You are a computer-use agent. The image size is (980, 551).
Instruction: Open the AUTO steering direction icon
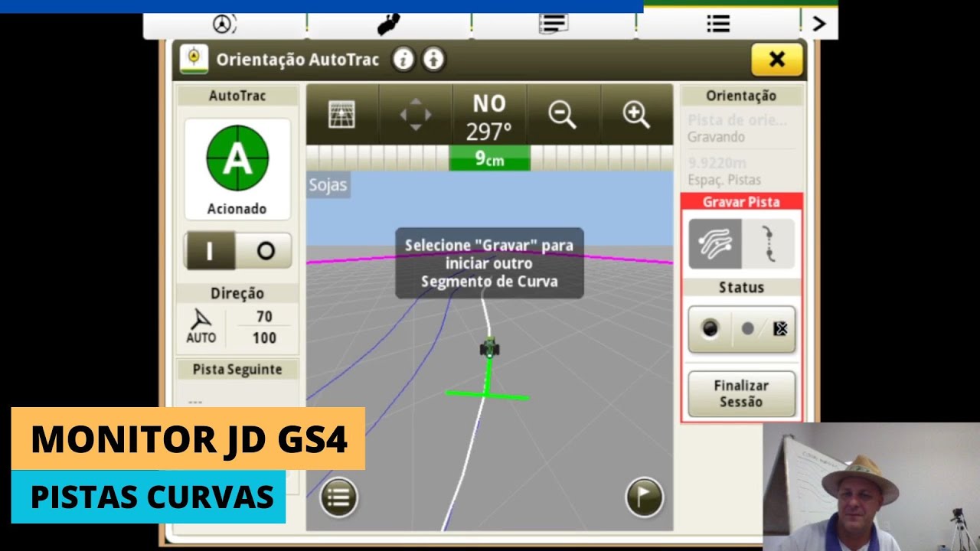tap(201, 327)
